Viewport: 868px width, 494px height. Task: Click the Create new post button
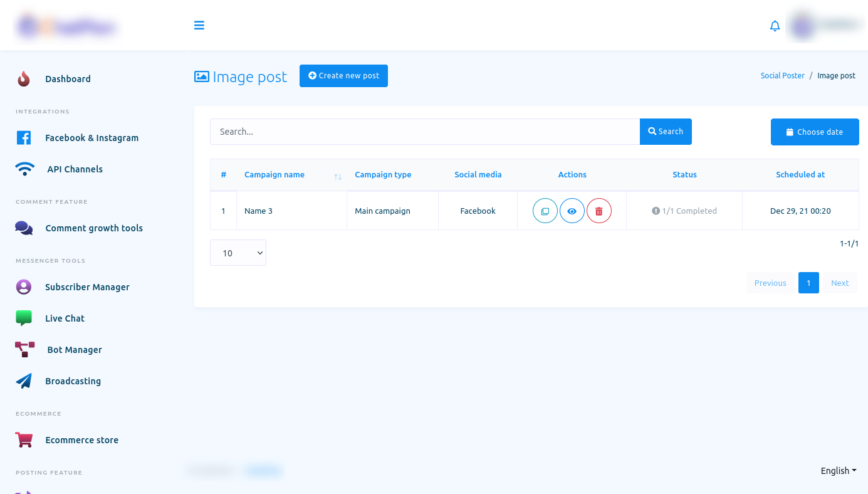click(343, 76)
